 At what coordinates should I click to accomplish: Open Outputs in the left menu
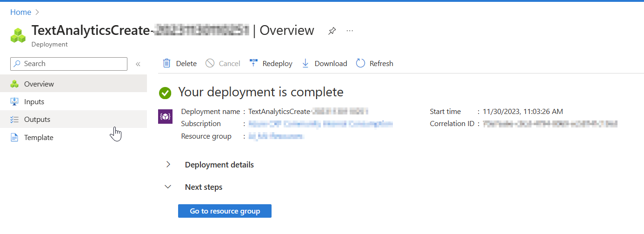click(73, 119)
